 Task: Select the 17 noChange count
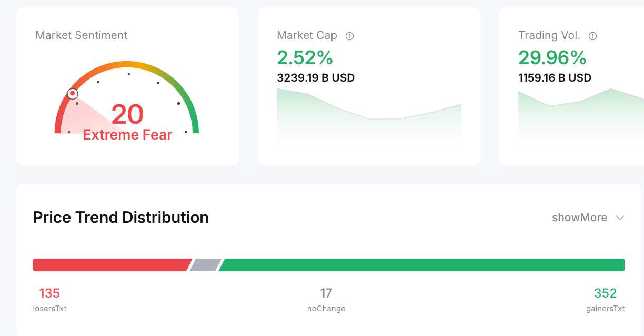(x=326, y=293)
